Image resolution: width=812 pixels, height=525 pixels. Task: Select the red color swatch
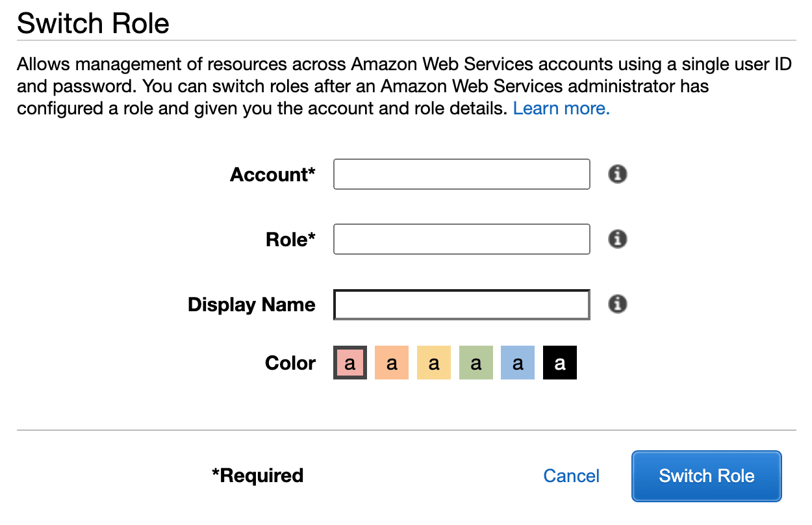coord(350,363)
